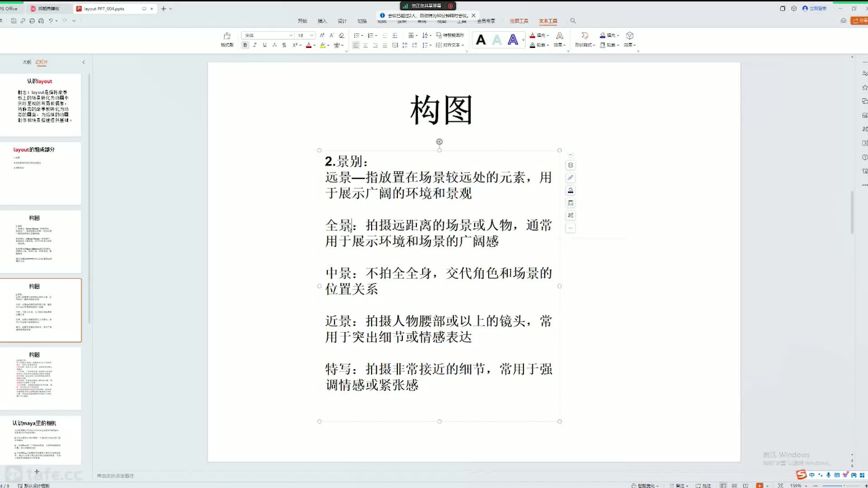The width and height of the screenshot is (868, 488).
Task: Select align right paragraph button
Action: coord(375,45)
